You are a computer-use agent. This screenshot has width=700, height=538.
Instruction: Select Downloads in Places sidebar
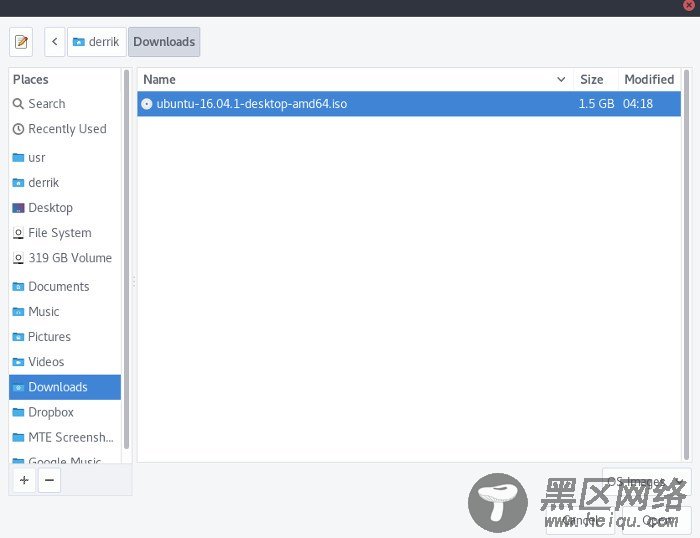coord(65,387)
